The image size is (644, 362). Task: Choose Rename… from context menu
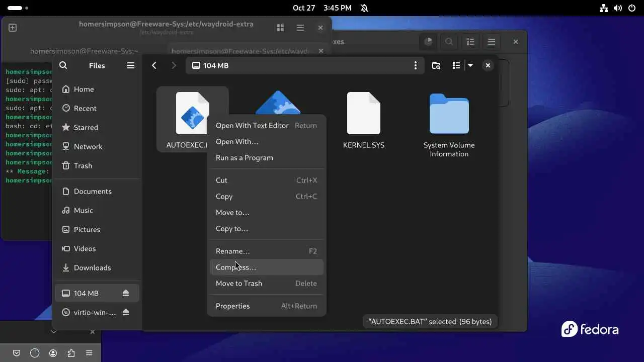tap(267, 251)
